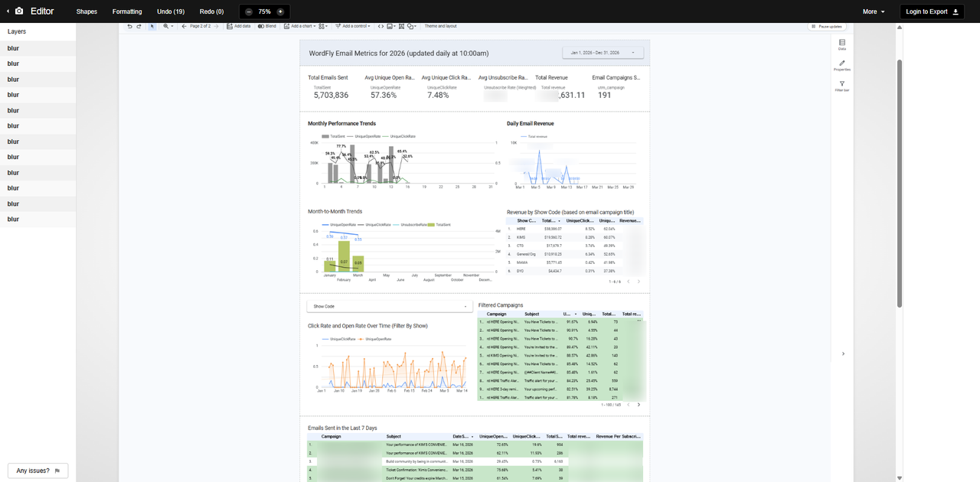Screen dimensions: 980x482
Task: Click the Emails Sent in the Last 7 Days heading
Action: point(342,428)
